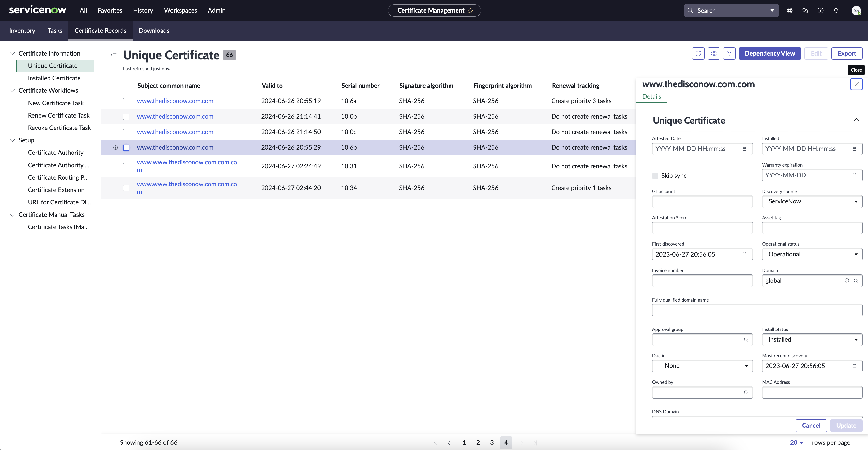The image size is (868, 450).
Task: Open the Install Status dropdown
Action: [x=812, y=340]
